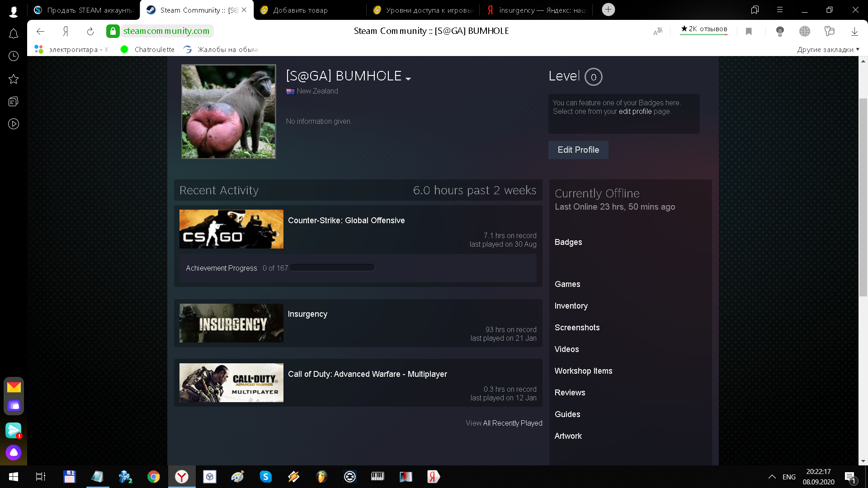Open the Insurgency game banner thumbnail
Viewport: 868px width, 488px height.
click(x=231, y=323)
